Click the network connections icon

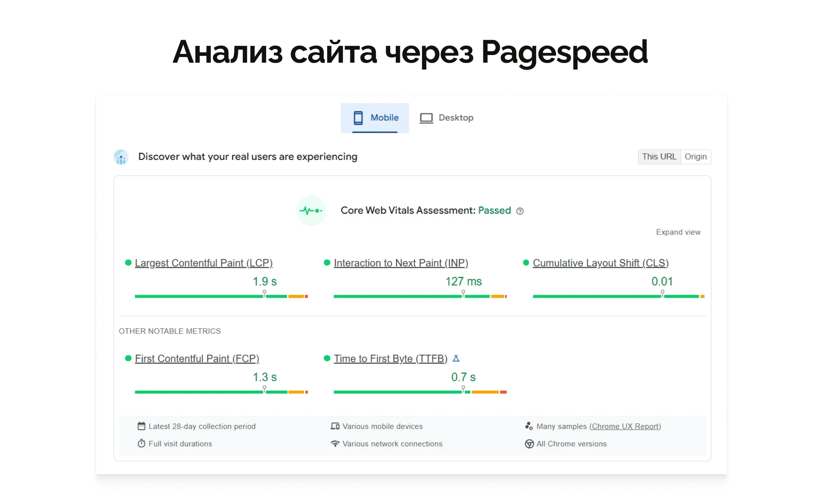335,444
